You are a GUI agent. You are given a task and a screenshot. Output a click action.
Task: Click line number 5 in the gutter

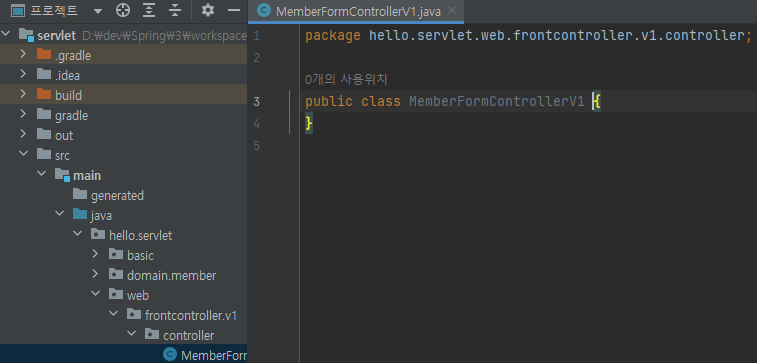pyautogui.click(x=256, y=145)
